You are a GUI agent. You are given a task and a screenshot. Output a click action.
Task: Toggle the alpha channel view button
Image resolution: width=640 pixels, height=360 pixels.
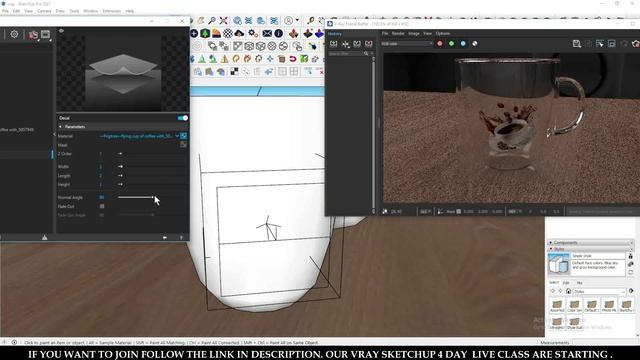(475, 44)
